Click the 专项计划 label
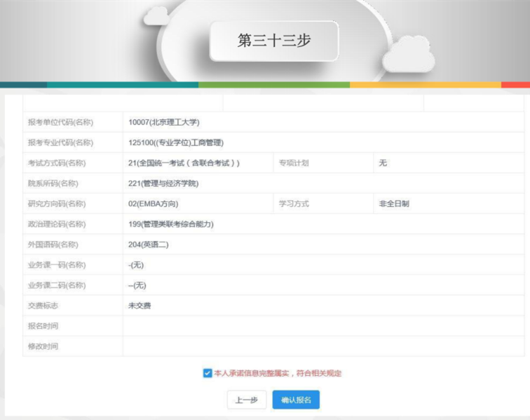 (294, 163)
